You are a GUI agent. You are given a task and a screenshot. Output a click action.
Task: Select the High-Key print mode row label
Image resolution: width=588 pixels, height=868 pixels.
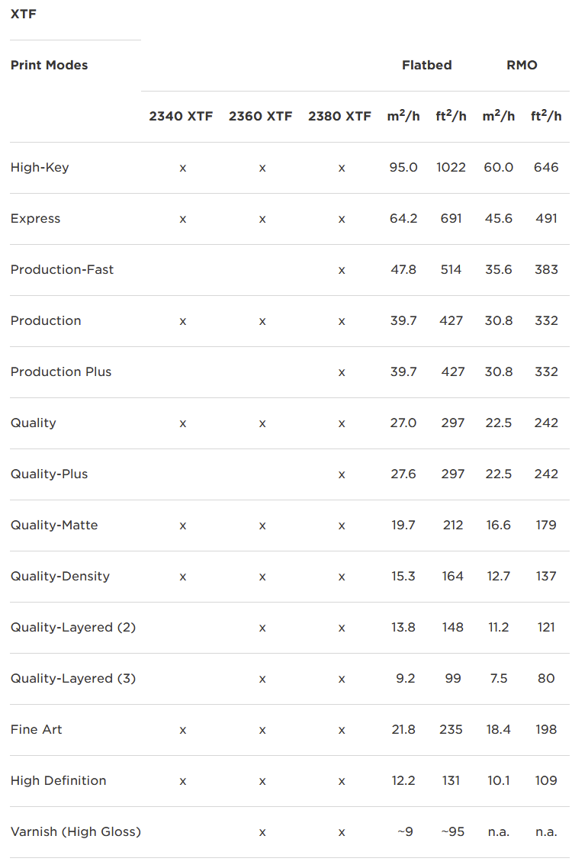pos(40,168)
